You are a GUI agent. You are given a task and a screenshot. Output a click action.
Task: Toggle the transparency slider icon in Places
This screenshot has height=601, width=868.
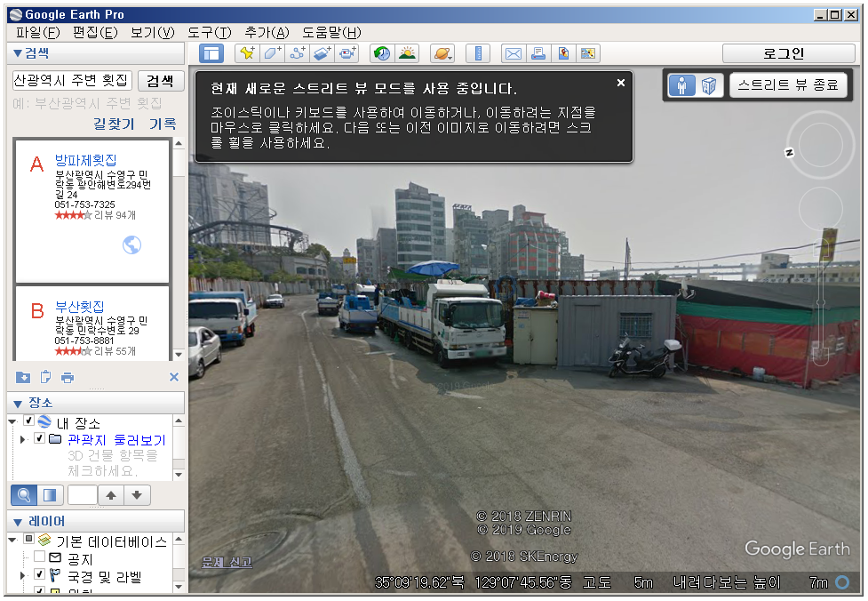(50, 494)
